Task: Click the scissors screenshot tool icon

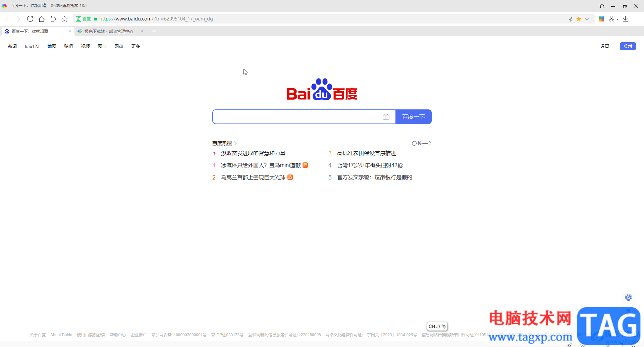Action: (612, 19)
